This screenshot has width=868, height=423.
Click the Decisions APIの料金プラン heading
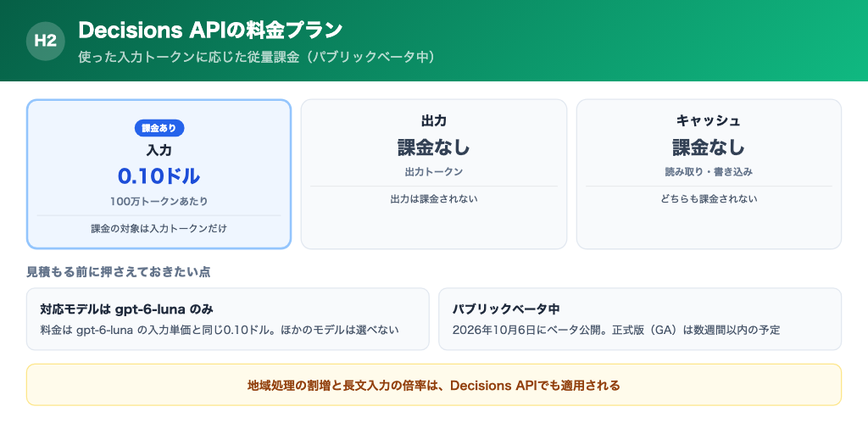click(x=210, y=31)
